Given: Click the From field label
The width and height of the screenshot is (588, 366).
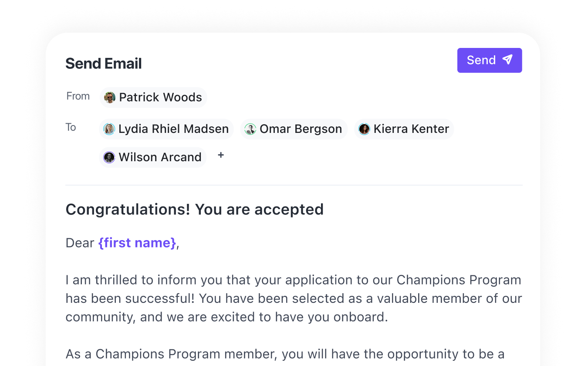Looking at the screenshot, I should (78, 96).
